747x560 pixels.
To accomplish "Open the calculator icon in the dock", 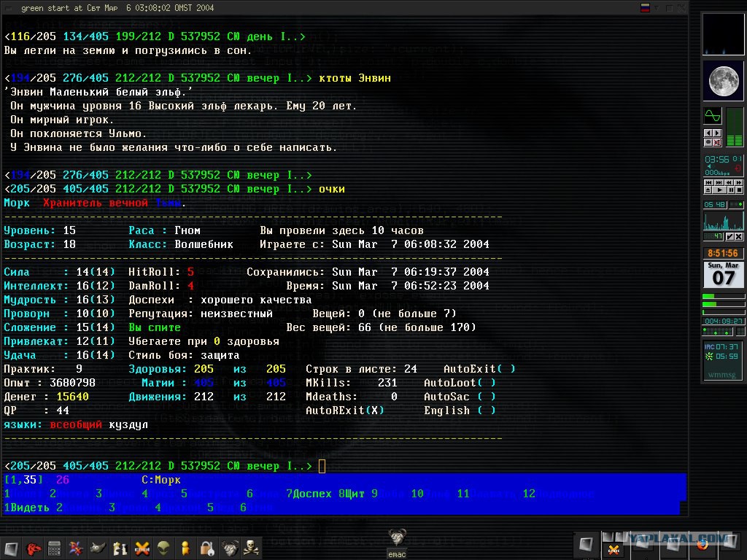I will (x=54, y=548).
